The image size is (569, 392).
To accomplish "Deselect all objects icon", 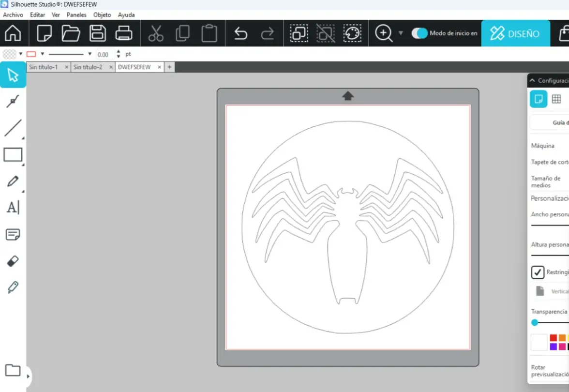I will click(x=326, y=33).
